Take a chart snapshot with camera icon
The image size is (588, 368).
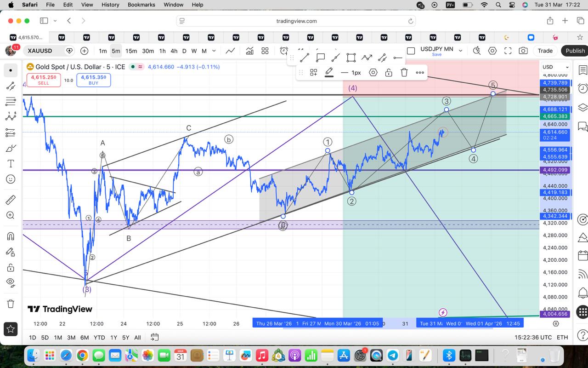(523, 51)
